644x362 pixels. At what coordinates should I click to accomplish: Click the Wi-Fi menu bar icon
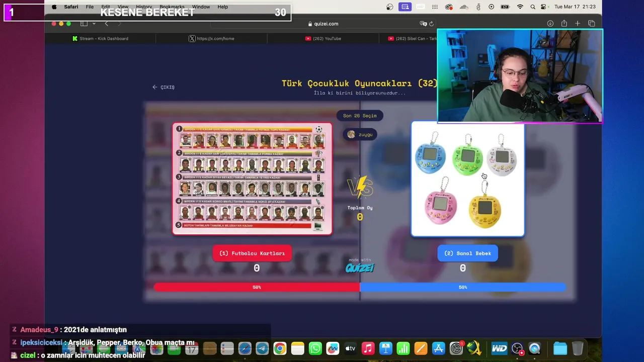520,7
